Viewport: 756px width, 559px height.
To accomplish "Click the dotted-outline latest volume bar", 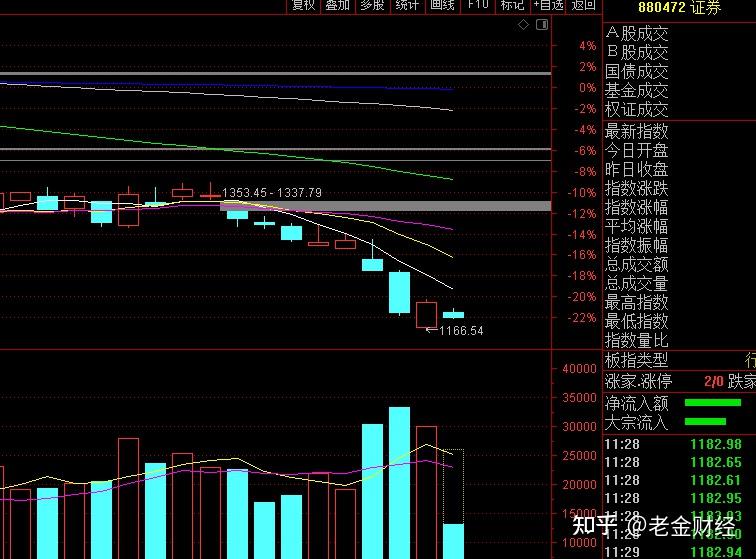I will 454,504.
